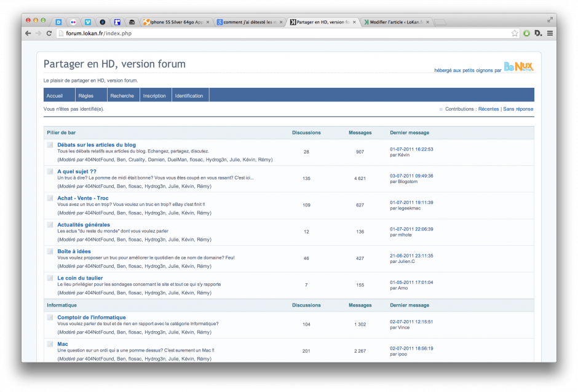Click the Dashlane 'D.' extension icon
578x392 pixels.
coord(538,33)
